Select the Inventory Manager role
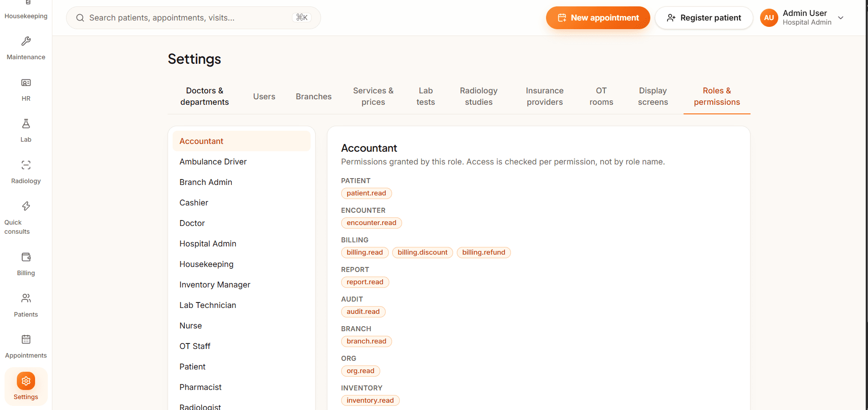868x410 pixels. [241, 285]
